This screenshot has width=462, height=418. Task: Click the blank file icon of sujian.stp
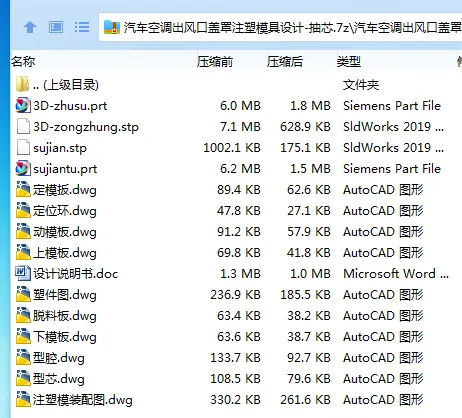click(23, 147)
